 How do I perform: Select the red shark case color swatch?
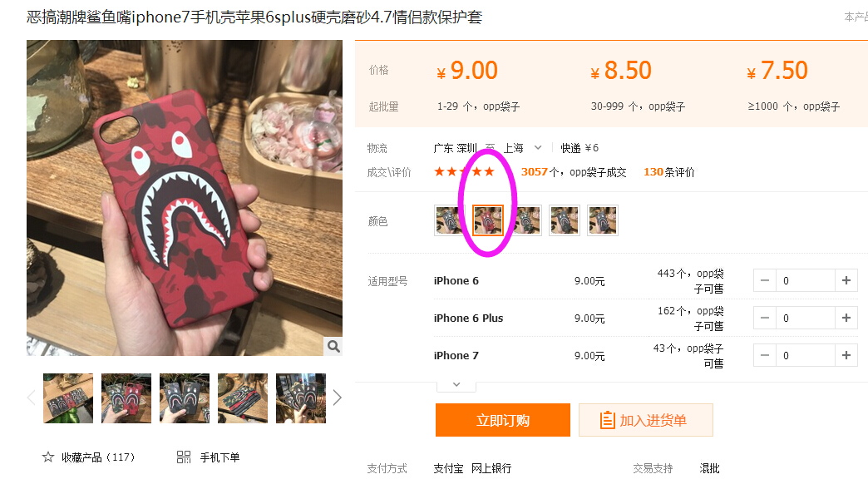coord(488,220)
